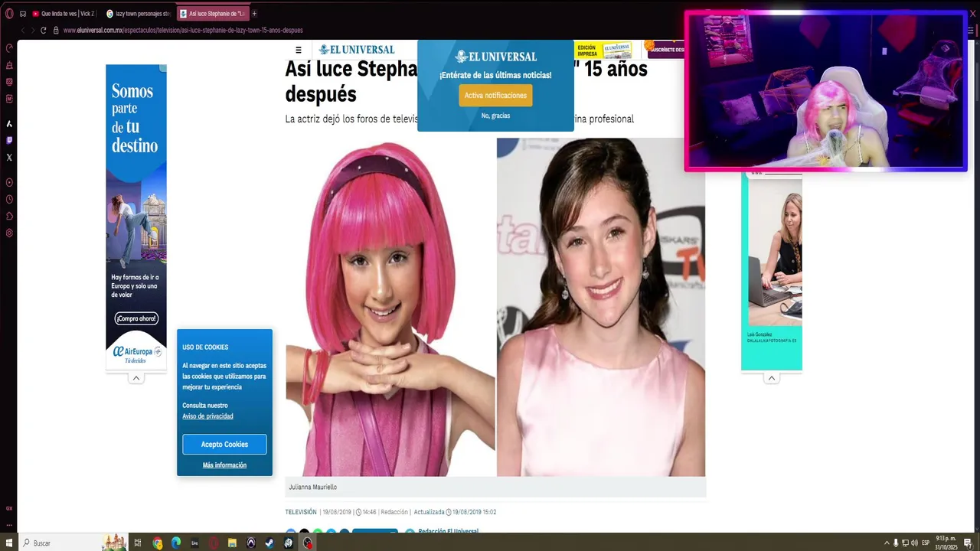Collapse the right side ad chevron

point(772,378)
